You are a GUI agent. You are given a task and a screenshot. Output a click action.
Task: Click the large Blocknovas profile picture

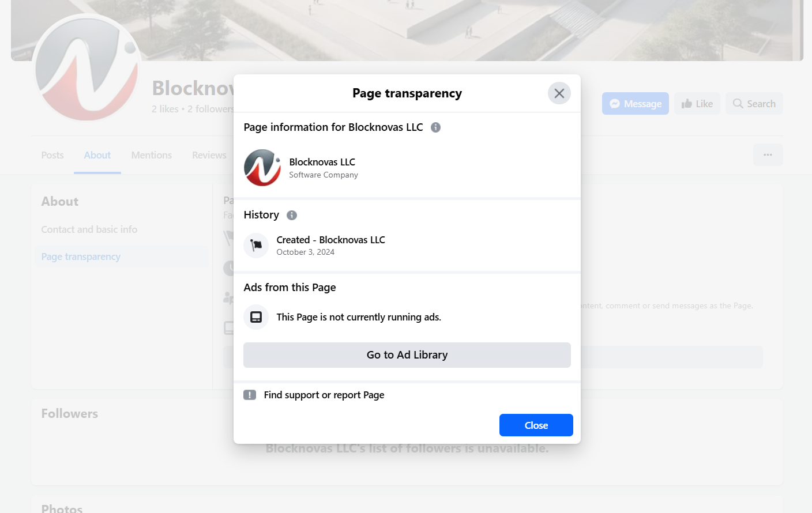[x=87, y=68]
